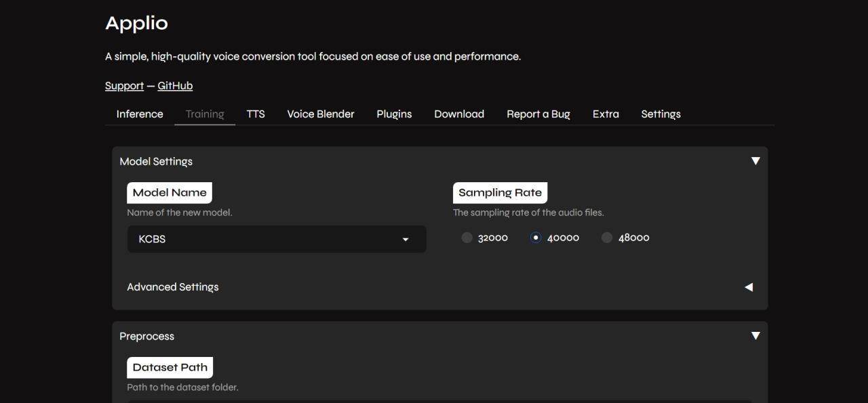Open the GitHub link
This screenshot has height=403, width=868.
(175, 86)
